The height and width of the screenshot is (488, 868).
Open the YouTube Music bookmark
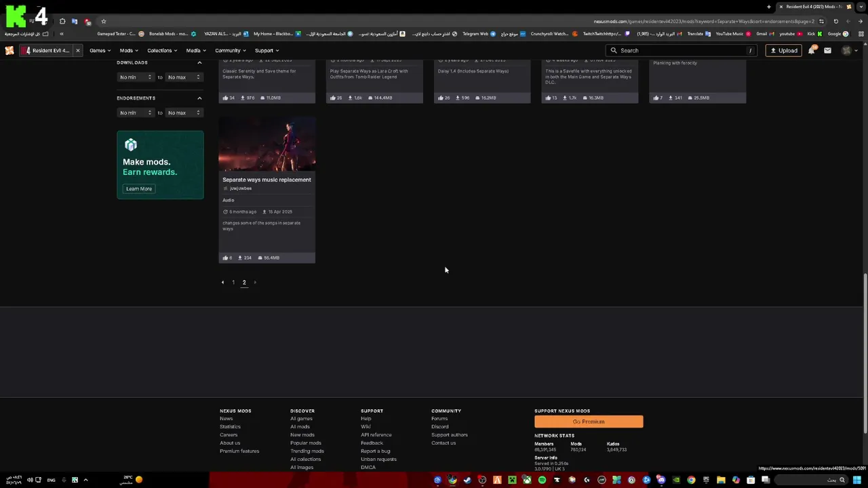[732, 34]
